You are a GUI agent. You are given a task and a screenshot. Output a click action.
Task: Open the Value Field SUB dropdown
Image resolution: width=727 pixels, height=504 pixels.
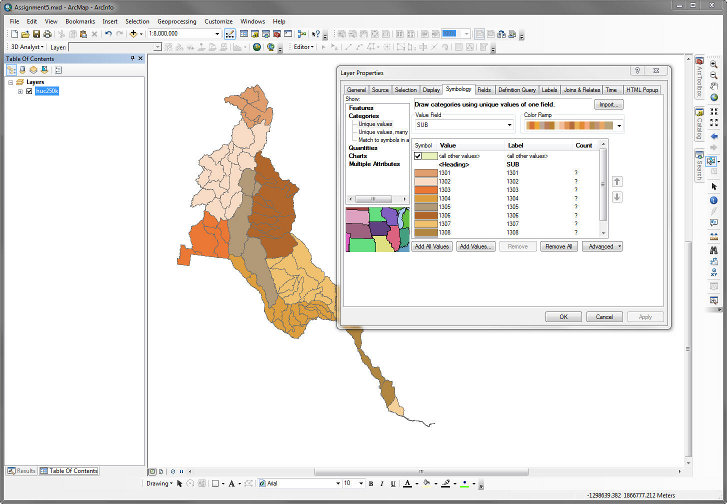coord(509,125)
